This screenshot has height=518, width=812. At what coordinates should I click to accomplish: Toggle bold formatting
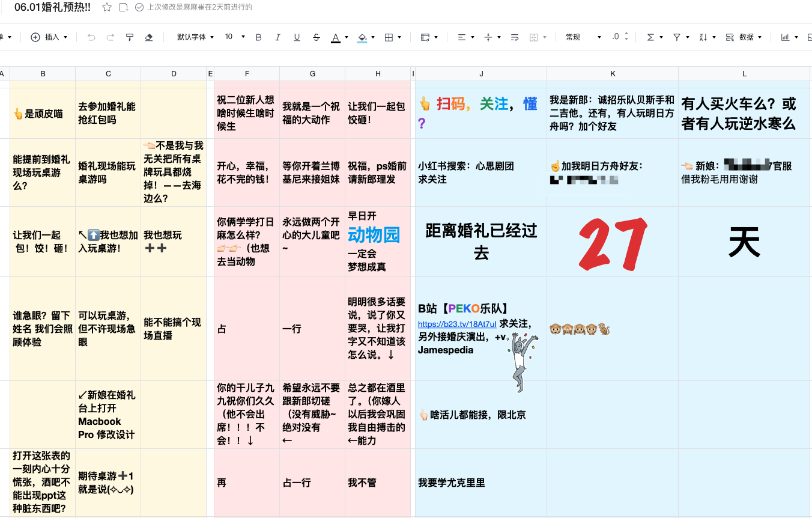[x=259, y=37]
